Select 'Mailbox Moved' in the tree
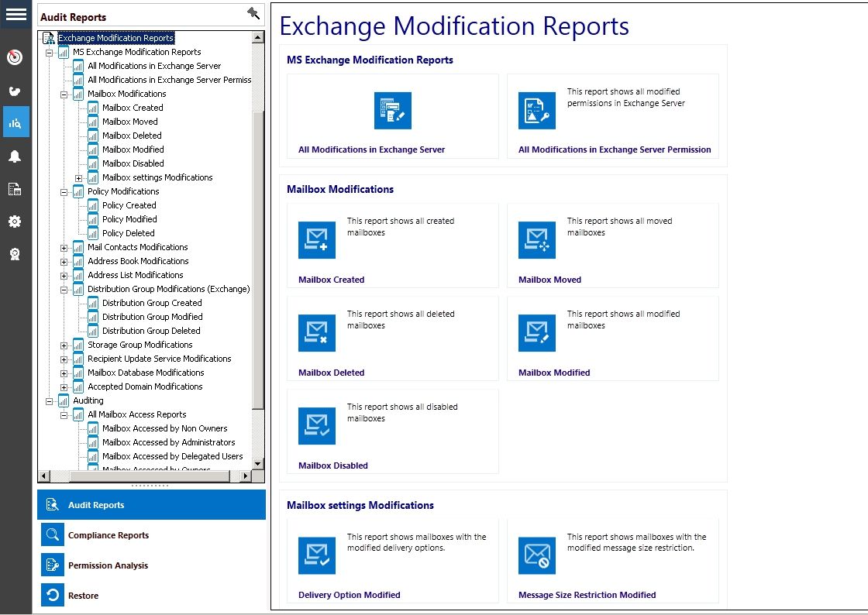 point(129,122)
